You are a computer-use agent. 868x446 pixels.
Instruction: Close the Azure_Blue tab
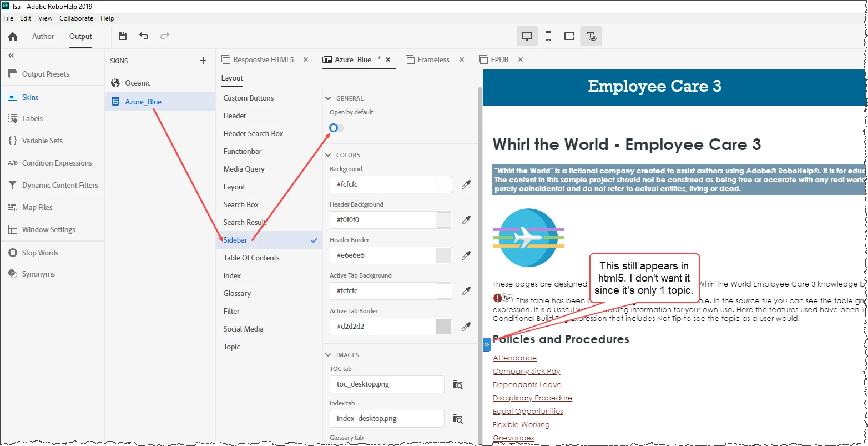[388, 59]
